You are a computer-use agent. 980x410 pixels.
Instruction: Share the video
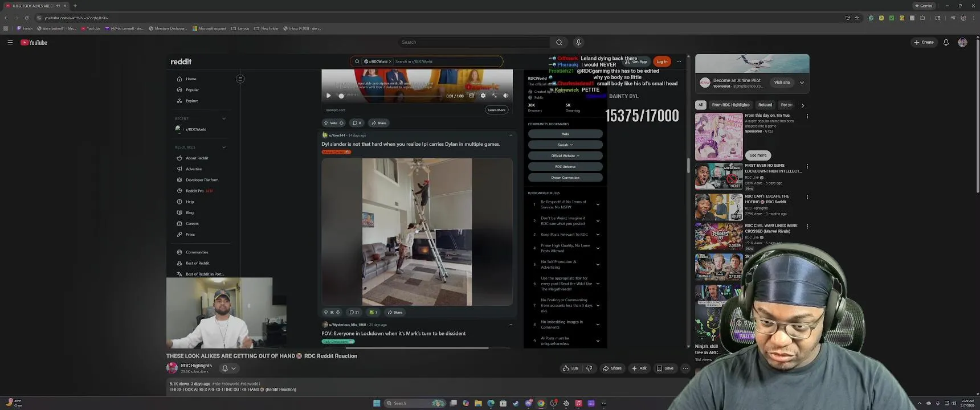(x=612, y=368)
